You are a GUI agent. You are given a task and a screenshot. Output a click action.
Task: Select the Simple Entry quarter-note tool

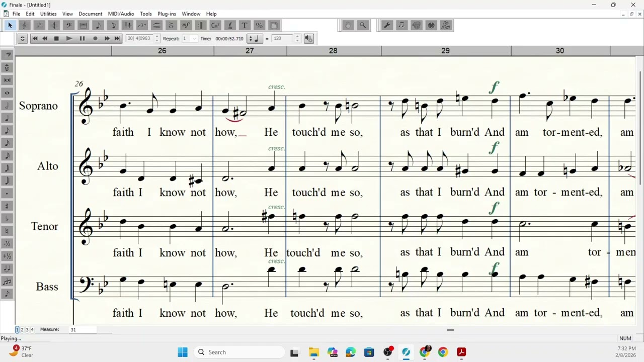98,25
